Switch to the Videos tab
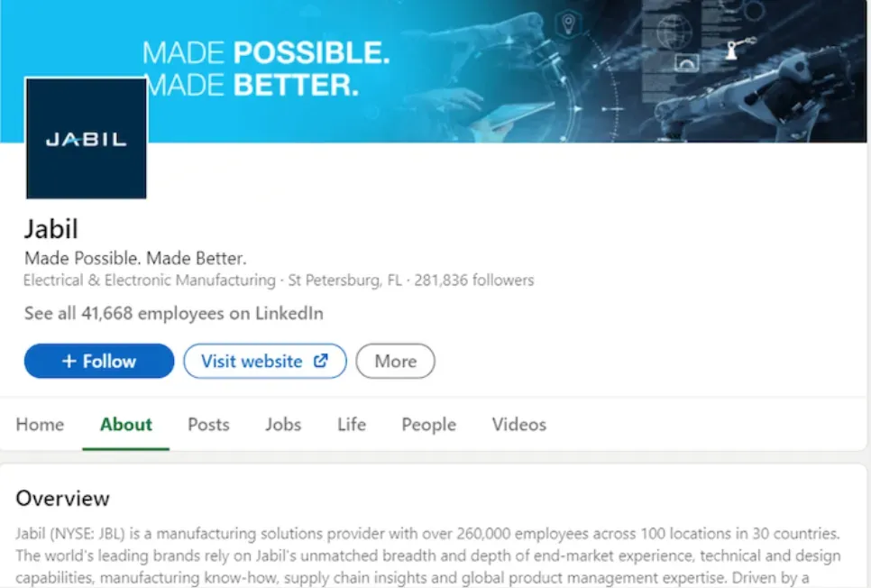Viewport: 871px width, 588px height. coord(519,425)
